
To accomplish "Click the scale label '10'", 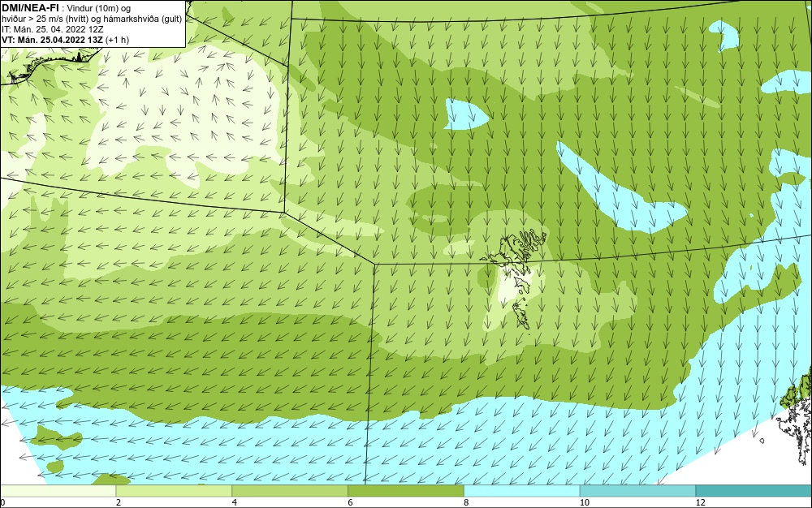I will (x=585, y=502).
